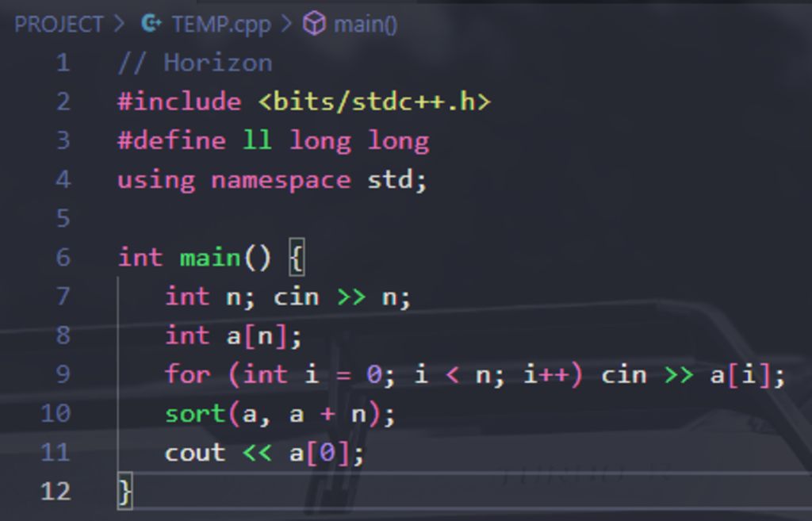This screenshot has height=521, width=812.
Task: Open the PROJECT breadcrumb segment
Action: 59,25
